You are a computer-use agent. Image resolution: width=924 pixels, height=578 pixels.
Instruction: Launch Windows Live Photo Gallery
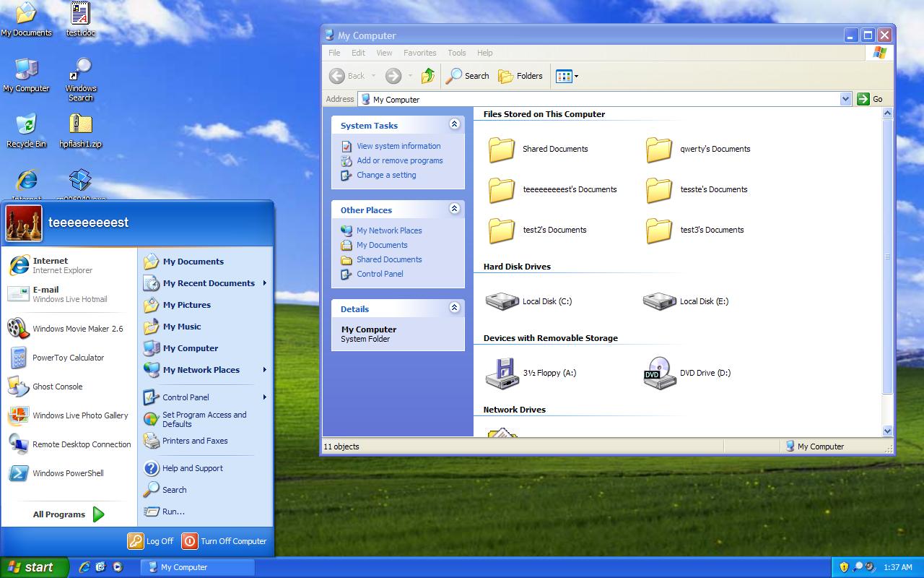(x=69, y=415)
